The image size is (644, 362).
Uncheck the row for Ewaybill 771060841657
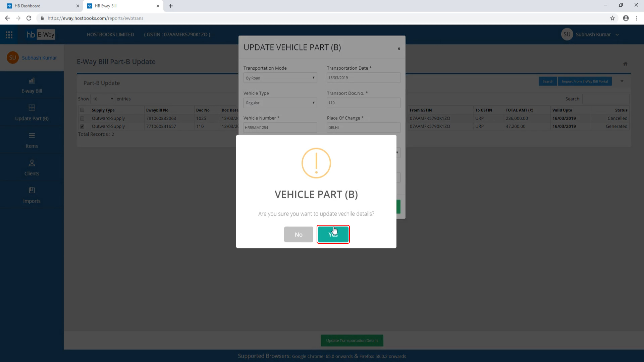click(x=82, y=126)
